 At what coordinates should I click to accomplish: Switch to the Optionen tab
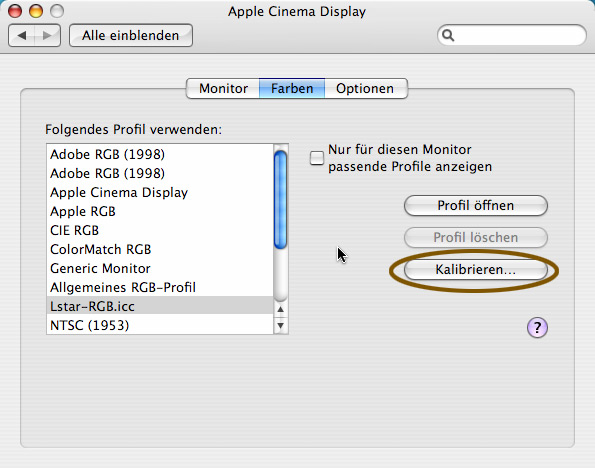click(x=365, y=88)
